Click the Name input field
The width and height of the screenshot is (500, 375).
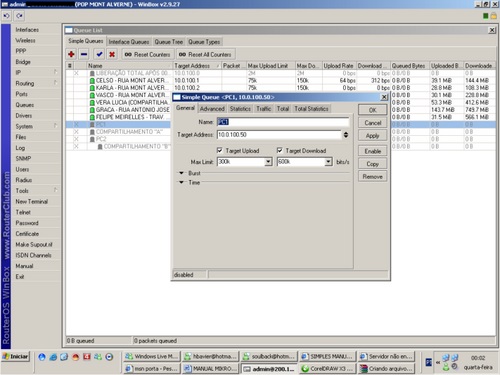click(x=283, y=122)
